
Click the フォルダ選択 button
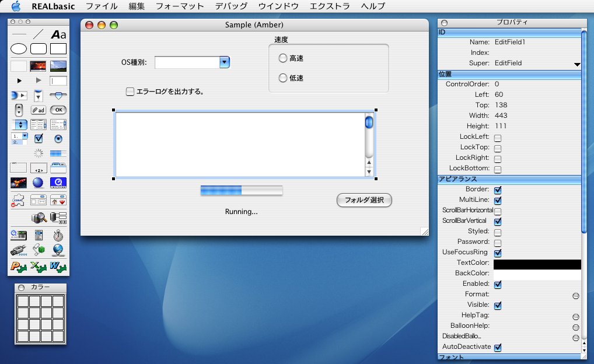(x=364, y=200)
